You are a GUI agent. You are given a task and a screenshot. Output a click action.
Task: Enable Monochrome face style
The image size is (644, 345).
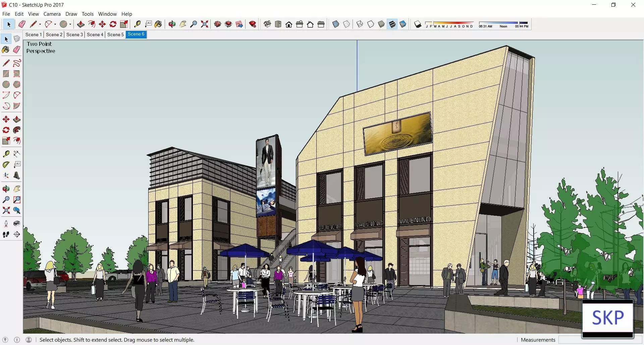tap(403, 24)
